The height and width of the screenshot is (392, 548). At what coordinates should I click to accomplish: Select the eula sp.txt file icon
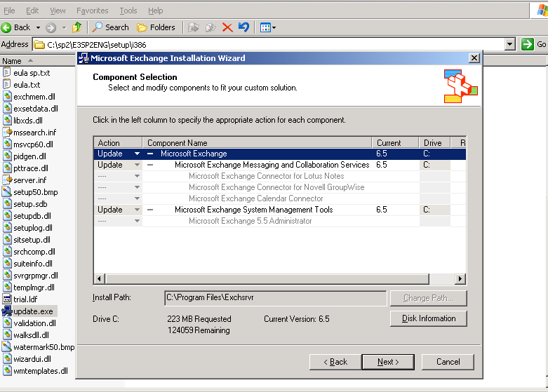pyautogui.click(x=6, y=72)
